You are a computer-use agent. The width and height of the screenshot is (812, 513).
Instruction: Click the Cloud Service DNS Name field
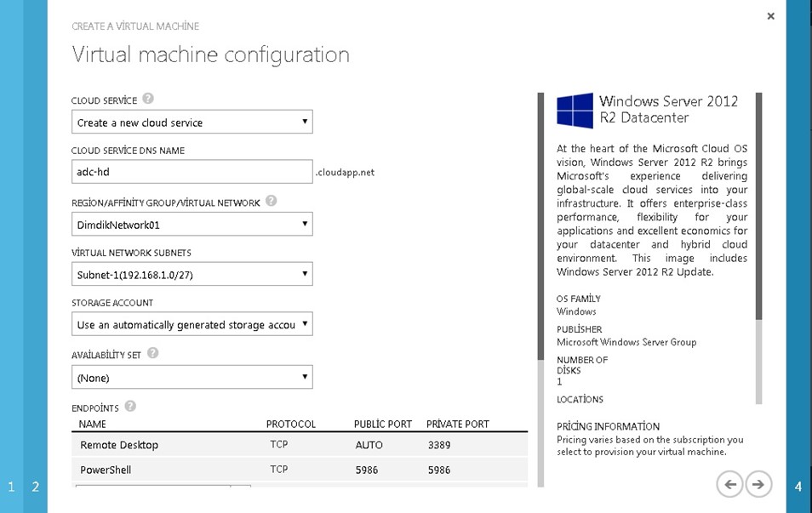[x=192, y=171]
